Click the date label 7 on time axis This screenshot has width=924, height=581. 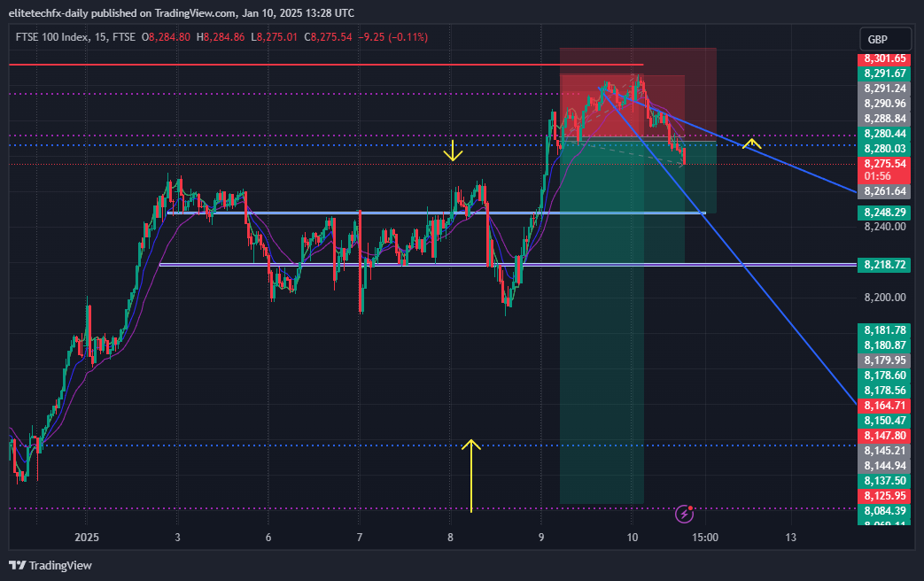(x=360, y=538)
